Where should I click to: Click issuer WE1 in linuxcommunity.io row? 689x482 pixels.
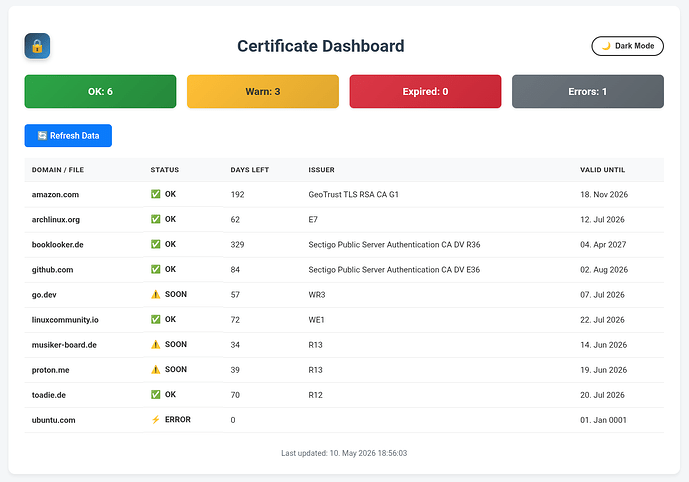[316, 319]
